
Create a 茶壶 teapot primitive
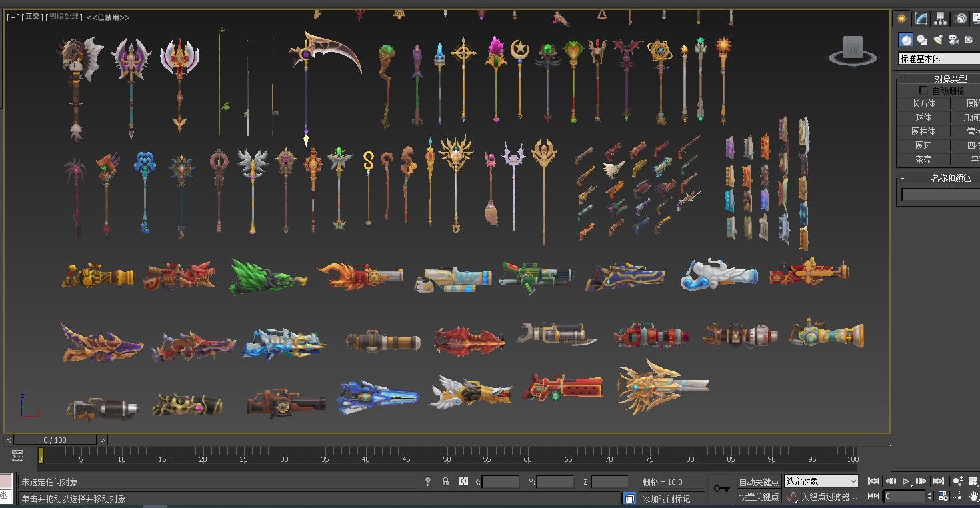[x=923, y=159]
